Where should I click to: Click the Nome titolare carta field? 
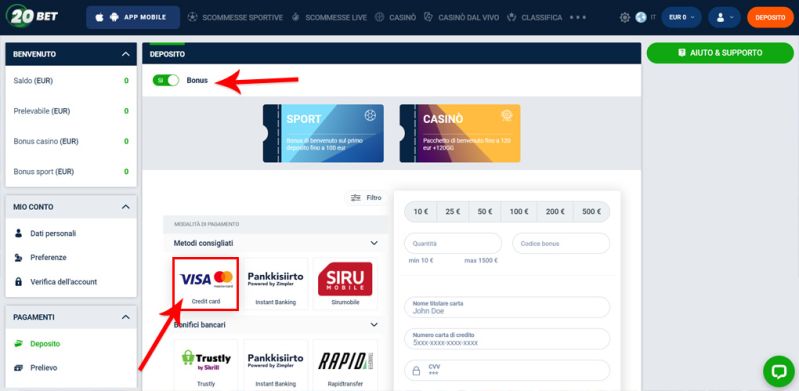[x=507, y=307]
